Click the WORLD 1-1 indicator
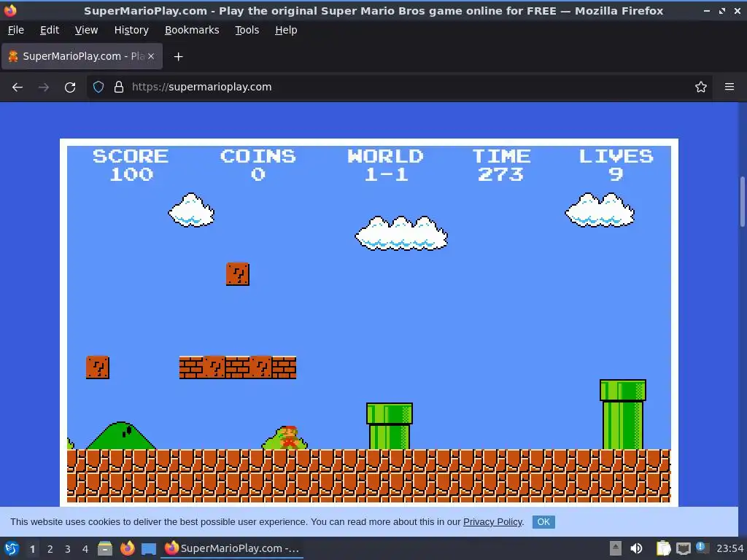Screen dimensions: 747x560 click(x=385, y=165)
